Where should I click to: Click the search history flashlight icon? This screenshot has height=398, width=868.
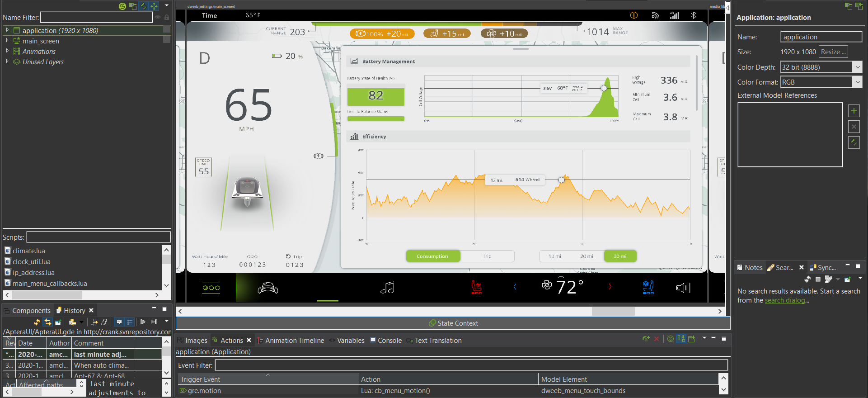tap(828, 279)
